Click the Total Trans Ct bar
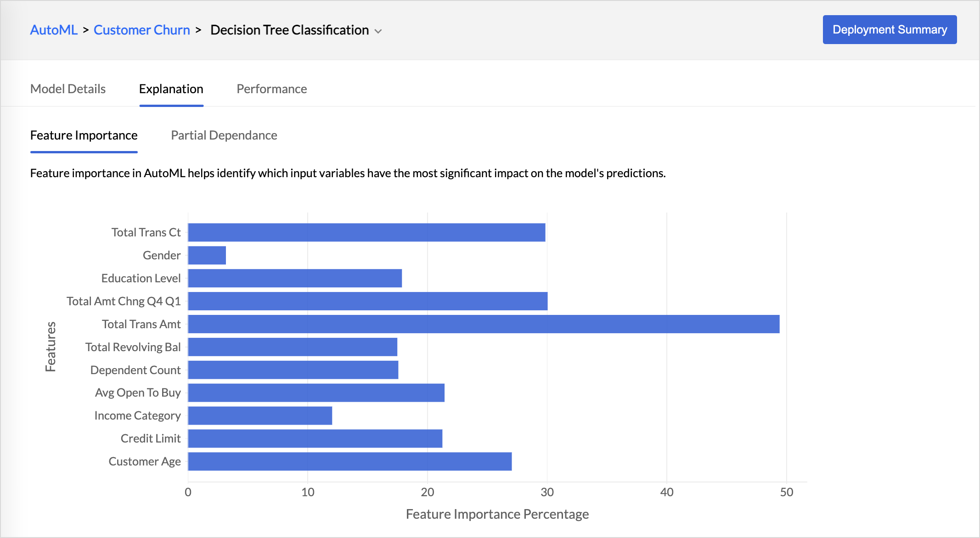 click(366, 232)
